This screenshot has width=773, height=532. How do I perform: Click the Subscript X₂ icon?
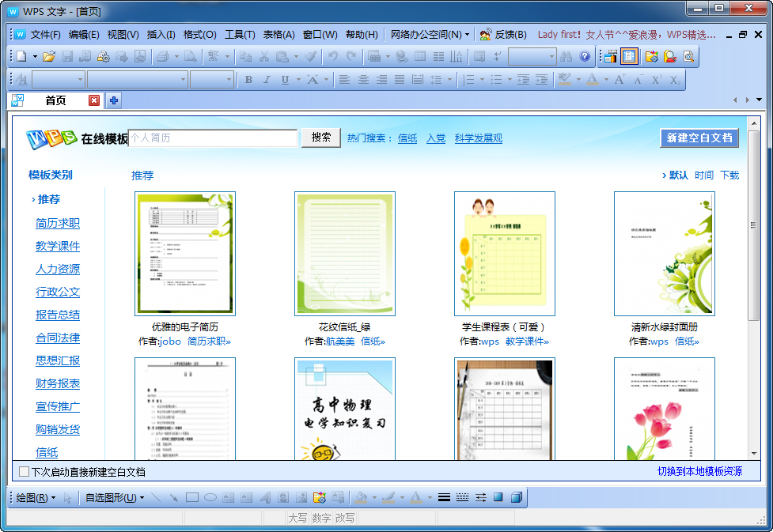[675, 79]
